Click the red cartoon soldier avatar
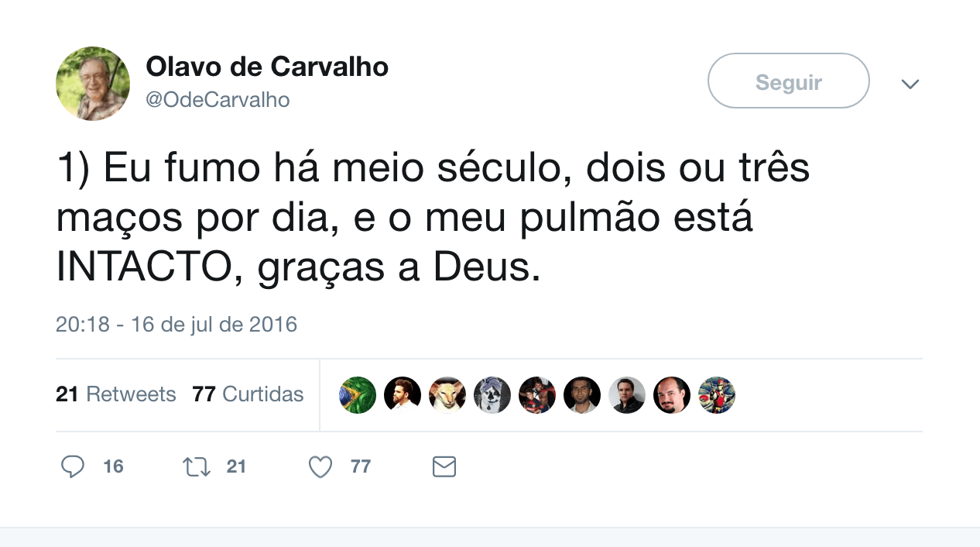The image size is (980, 547). coord(717,395)
